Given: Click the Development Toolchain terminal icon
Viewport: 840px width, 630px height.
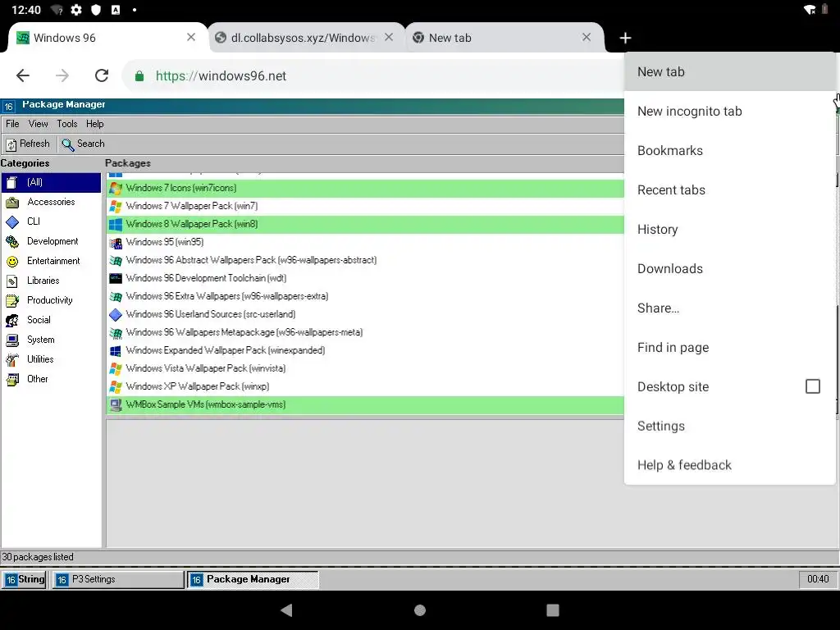Looking at the screenshot, I should [115, 278].
